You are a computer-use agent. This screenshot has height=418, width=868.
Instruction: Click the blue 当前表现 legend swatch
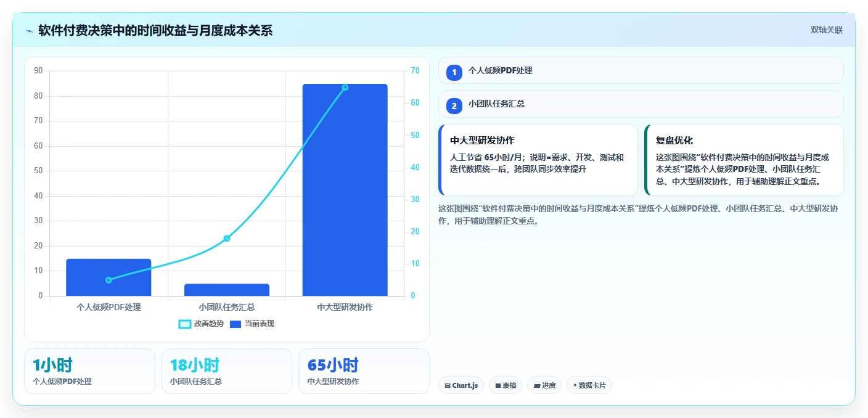[x=235, y=324]
